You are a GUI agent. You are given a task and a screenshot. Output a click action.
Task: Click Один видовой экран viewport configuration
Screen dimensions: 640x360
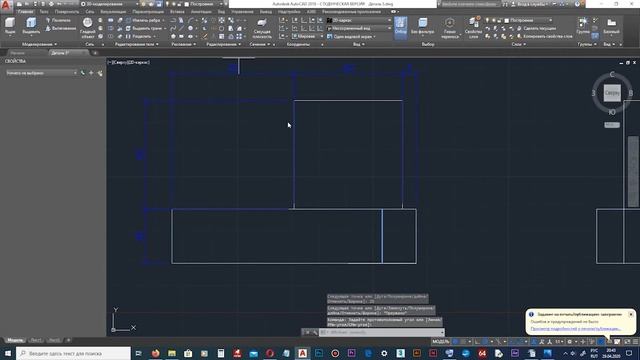350,36
